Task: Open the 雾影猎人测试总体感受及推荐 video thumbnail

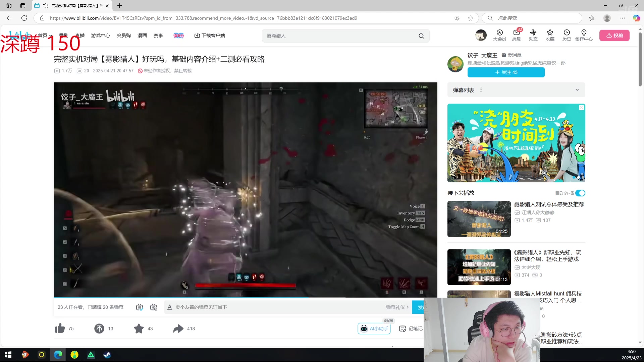Action: 479,219
